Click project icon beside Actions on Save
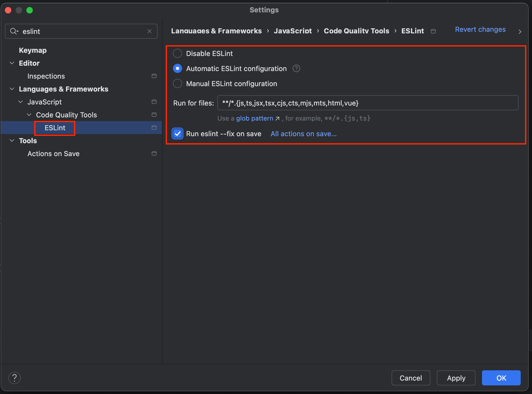The image size is (532, 394). pos(154,154)
